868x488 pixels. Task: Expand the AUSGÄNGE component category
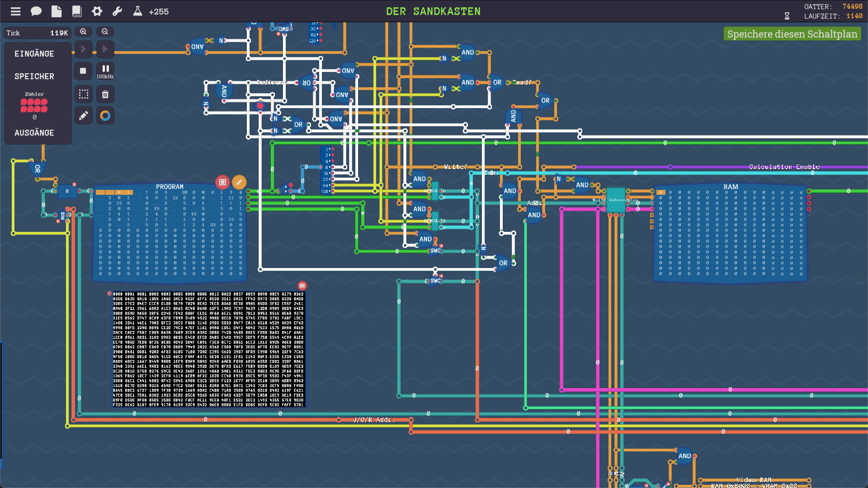click(x=34, y=133)
